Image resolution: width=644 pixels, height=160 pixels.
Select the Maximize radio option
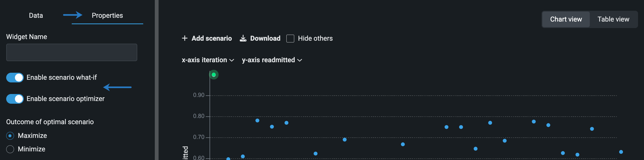10,136
